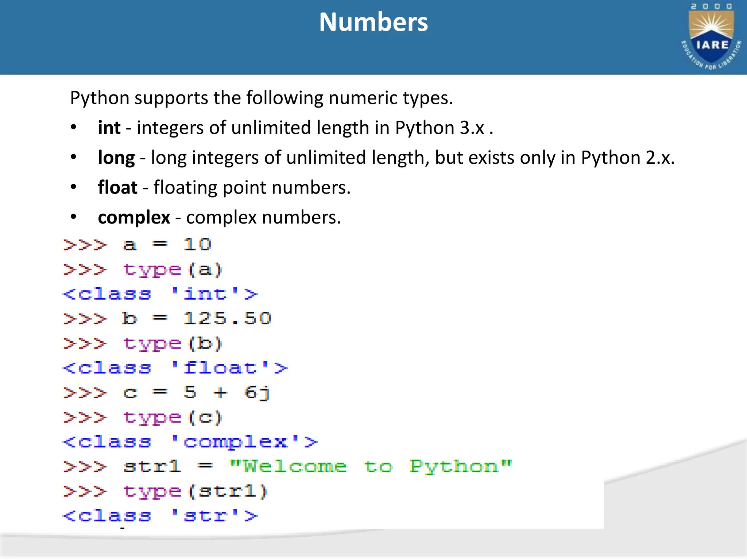Click the Numbers slide title
Image resolution: width=747 pixels, height=560 pixels.
[x=373, y=23]
